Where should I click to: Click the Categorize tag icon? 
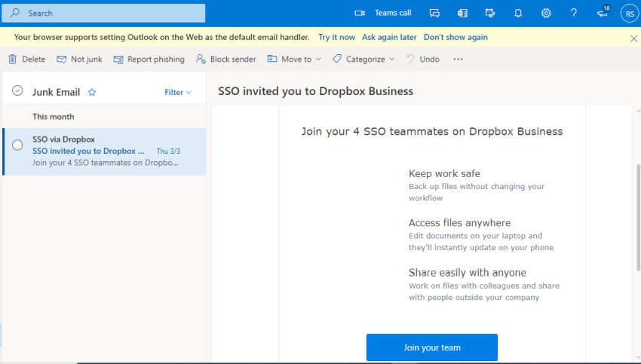click(337, 59)
